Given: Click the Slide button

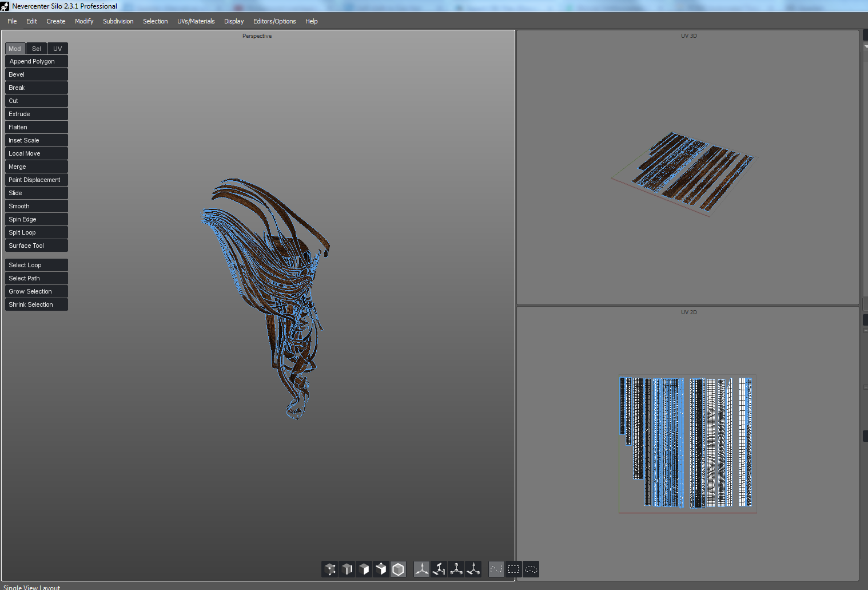Looking at the screenshot, I should 37,193.
